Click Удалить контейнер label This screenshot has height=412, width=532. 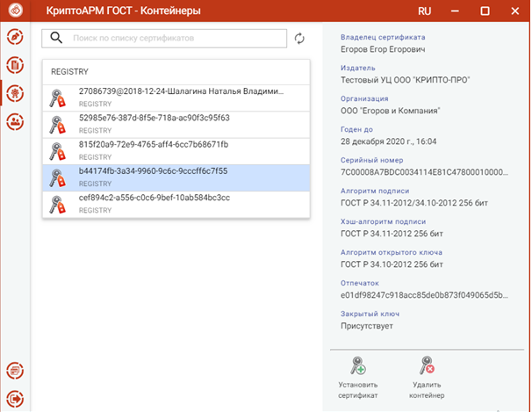427,390
